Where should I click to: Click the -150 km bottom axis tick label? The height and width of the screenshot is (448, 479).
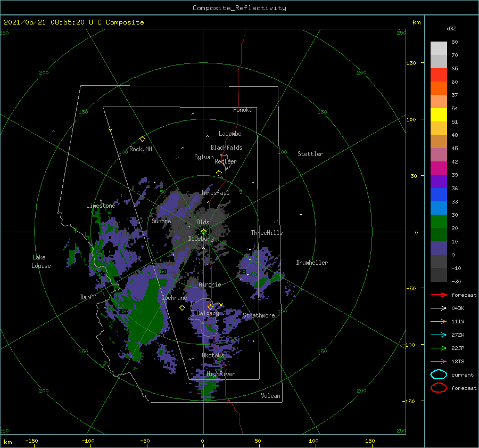tap(31, 441)
